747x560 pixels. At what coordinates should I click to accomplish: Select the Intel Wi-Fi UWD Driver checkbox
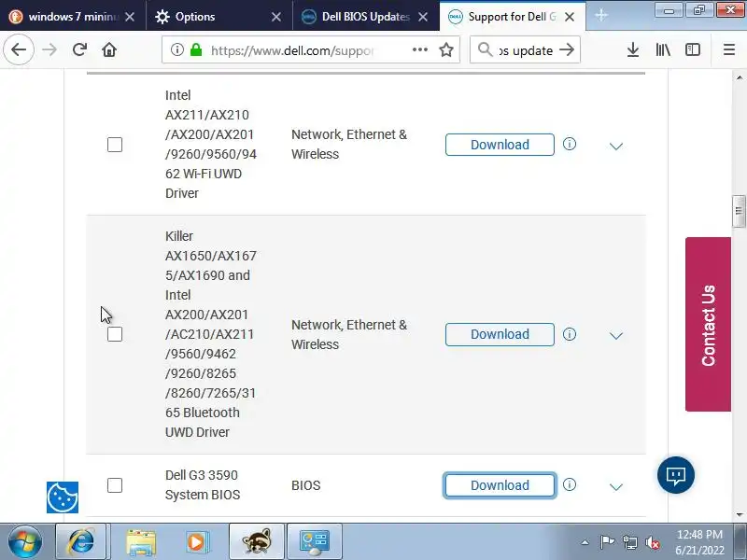[x=115, y=145]
